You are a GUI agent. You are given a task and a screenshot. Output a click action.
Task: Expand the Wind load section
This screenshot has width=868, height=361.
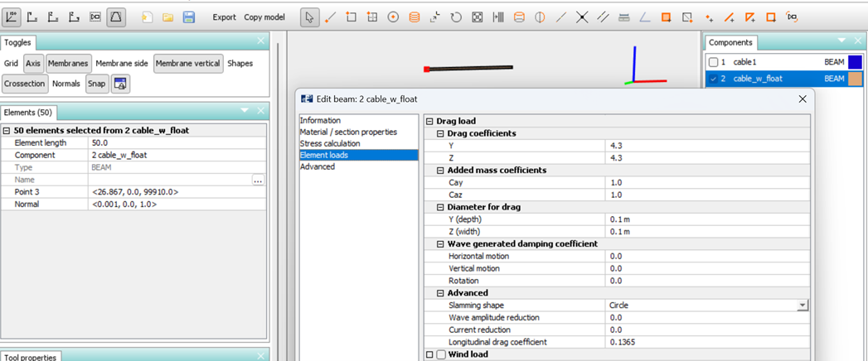[x=429, y=354]
